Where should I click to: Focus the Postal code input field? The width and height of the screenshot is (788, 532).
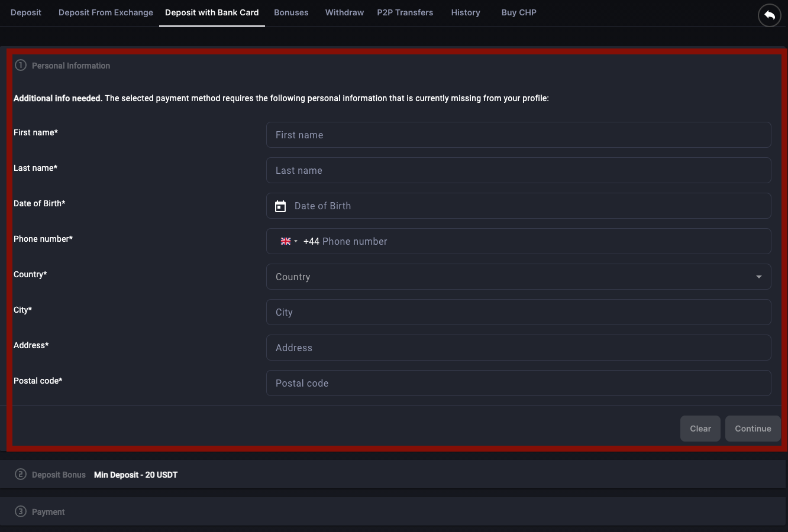[x=519, y=383]
